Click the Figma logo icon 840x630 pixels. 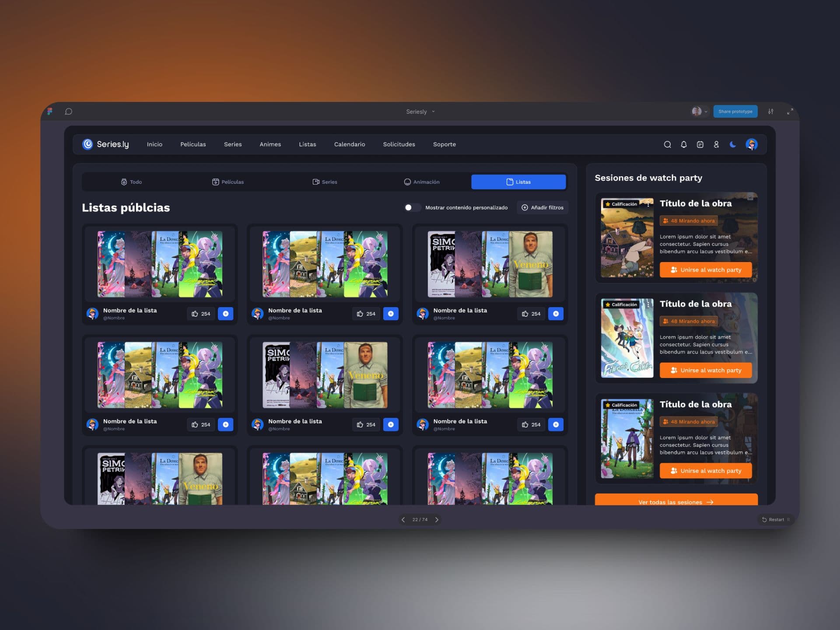50,112
